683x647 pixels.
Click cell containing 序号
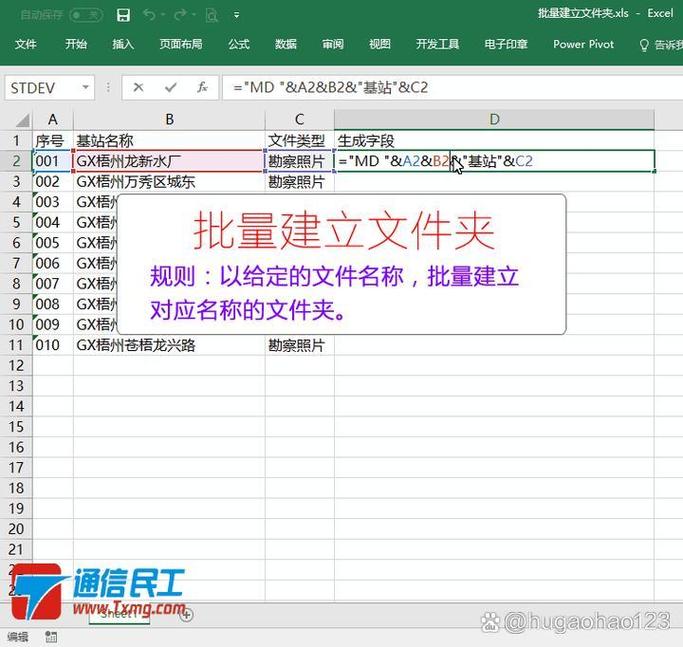(53, 140)
